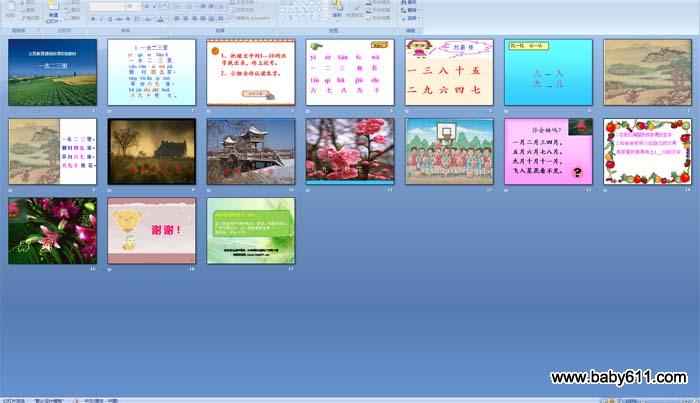Viewport: 700px width, 403px height.
Task: Click the Center alignment icon
Action: [186, 19]
